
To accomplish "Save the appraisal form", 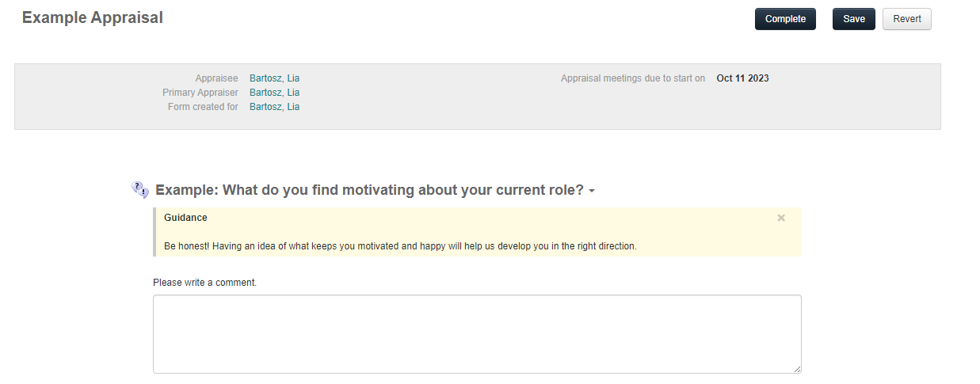I will 854,19.
